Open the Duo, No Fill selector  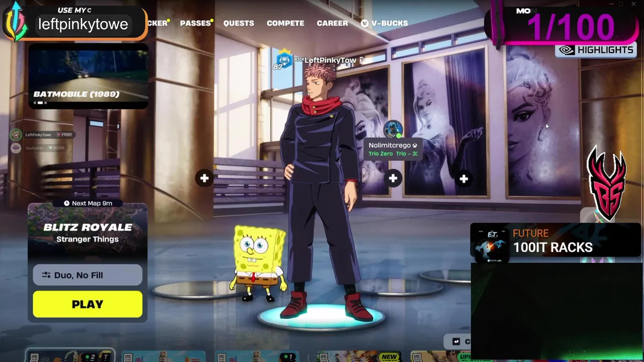click(x=88, y=275)
